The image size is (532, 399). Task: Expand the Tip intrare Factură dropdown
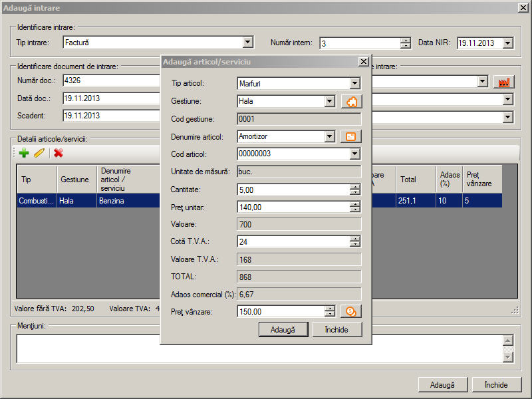click(x=248, y=43)
